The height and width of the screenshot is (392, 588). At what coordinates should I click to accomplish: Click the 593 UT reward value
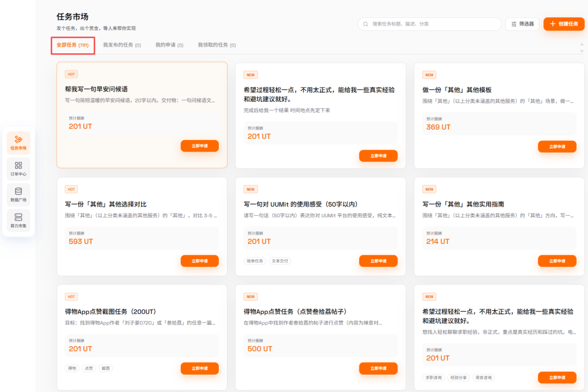pos(81,242)
